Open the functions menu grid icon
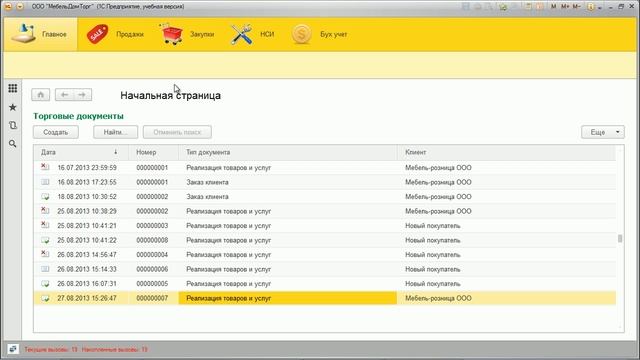 click(13, 88)
